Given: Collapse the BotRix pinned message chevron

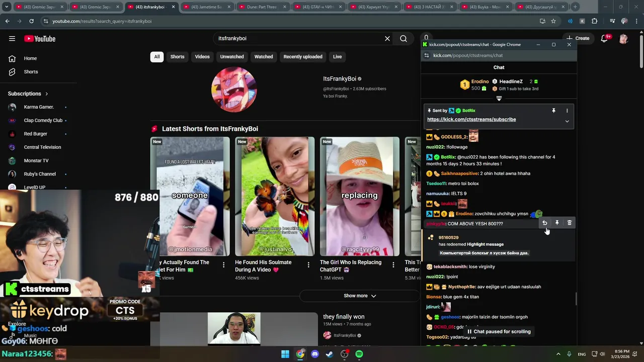Looking at the screenshot, I should pyautogui.click(x=567, y=121).
